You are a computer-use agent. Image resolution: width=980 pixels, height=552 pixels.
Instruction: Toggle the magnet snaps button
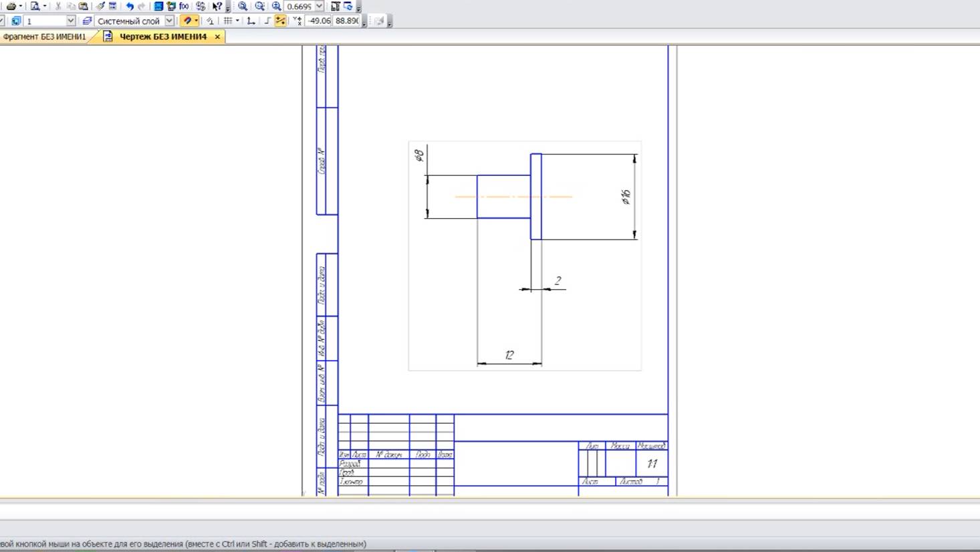coord(187,21)
